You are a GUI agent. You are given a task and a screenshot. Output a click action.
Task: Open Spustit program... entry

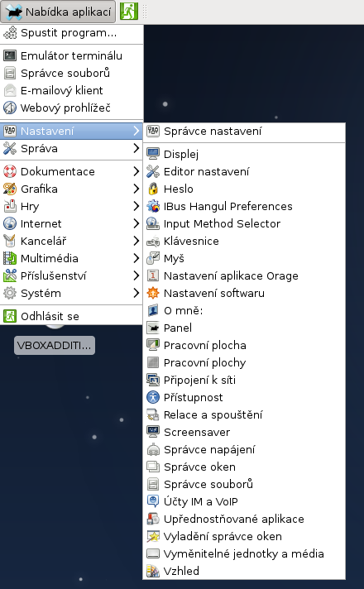pyautogui.click(x=71, y=33)
